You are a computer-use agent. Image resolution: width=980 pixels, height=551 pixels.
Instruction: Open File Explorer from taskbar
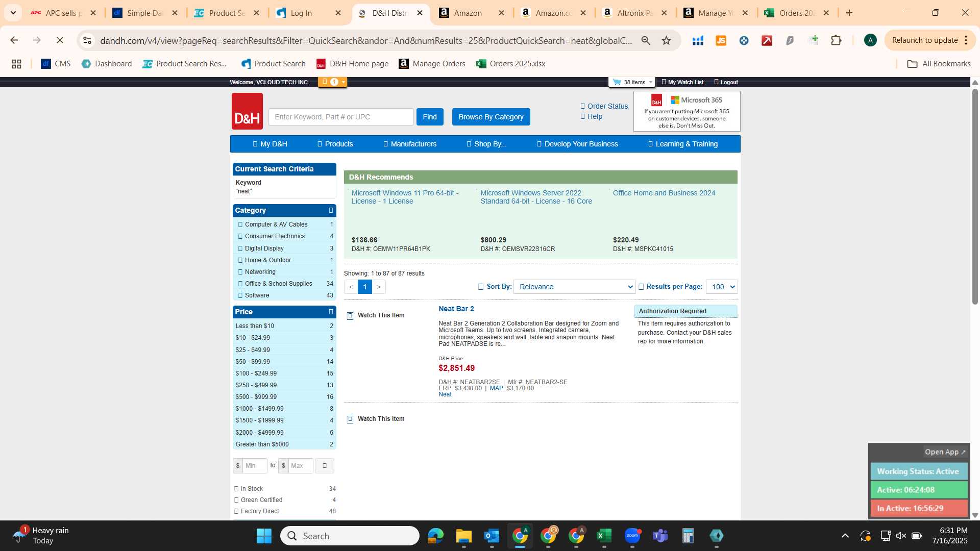(463, 536)
